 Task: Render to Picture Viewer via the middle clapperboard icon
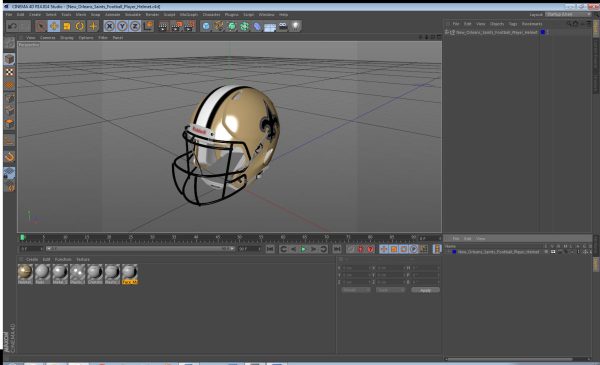pos(176,26)
